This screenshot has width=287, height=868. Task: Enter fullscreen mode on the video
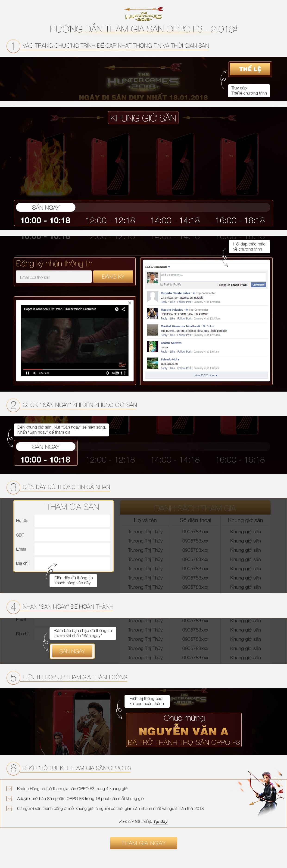(x=123, y=373)
